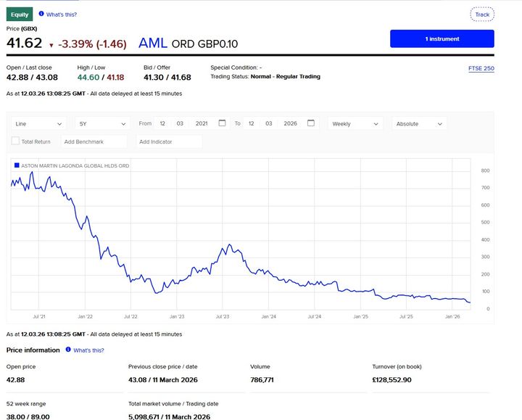
Task: Open the FTSE 250 link
Action: [x=481, y=69]
